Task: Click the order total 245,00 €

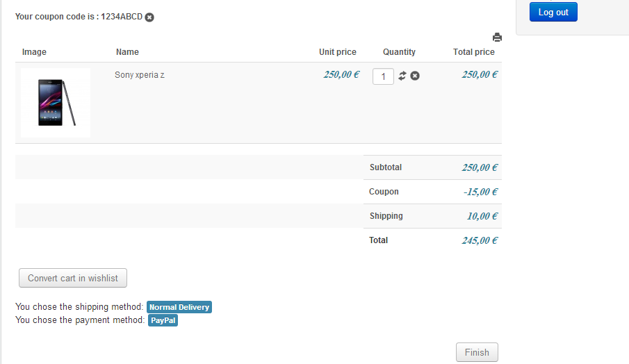Action: coord(480,240)
